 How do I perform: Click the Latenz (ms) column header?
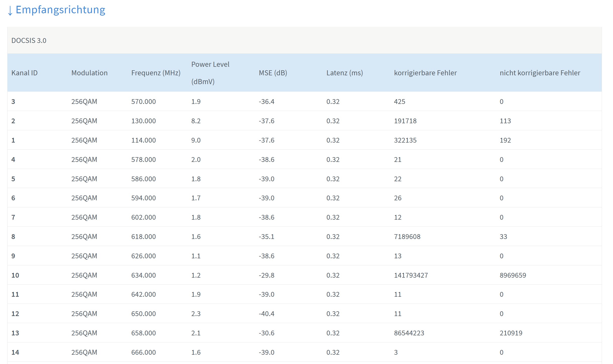click(x=344, y=73)
